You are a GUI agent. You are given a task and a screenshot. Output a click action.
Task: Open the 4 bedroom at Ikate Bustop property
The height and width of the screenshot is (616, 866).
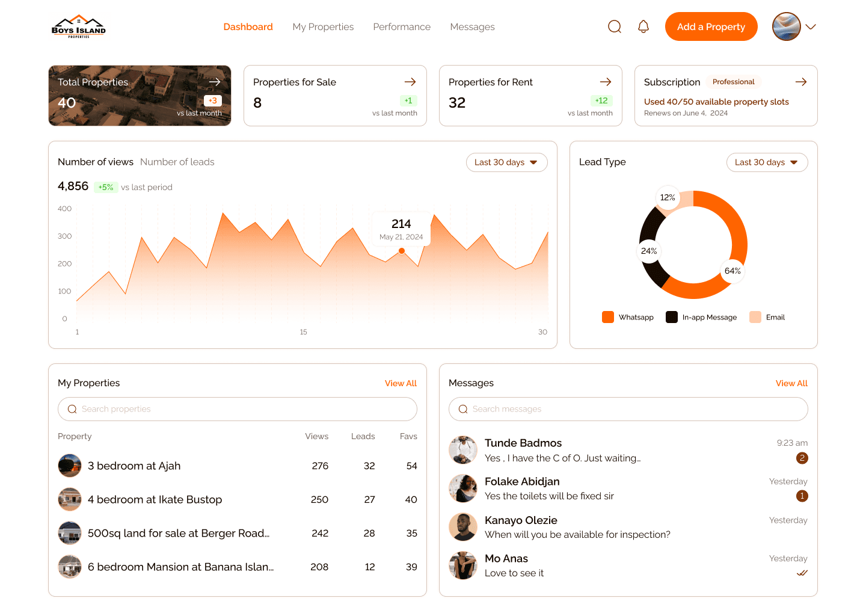coord(238,499)
